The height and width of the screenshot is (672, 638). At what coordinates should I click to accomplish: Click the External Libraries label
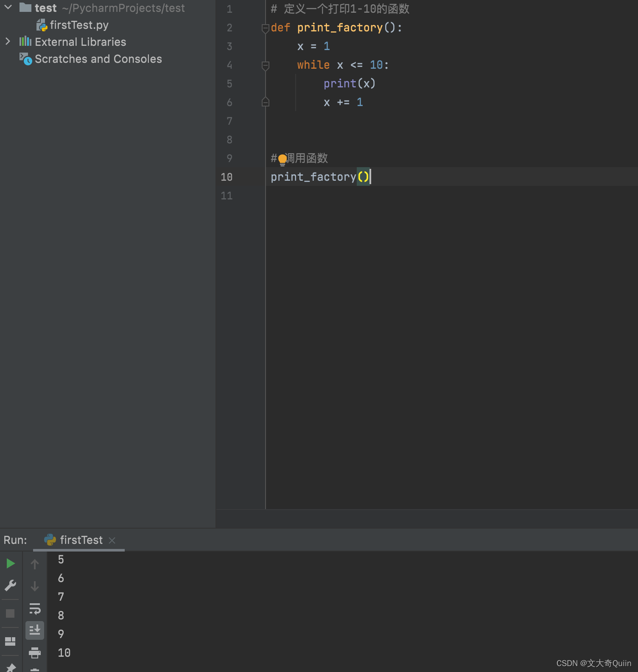tap(80, 42)
